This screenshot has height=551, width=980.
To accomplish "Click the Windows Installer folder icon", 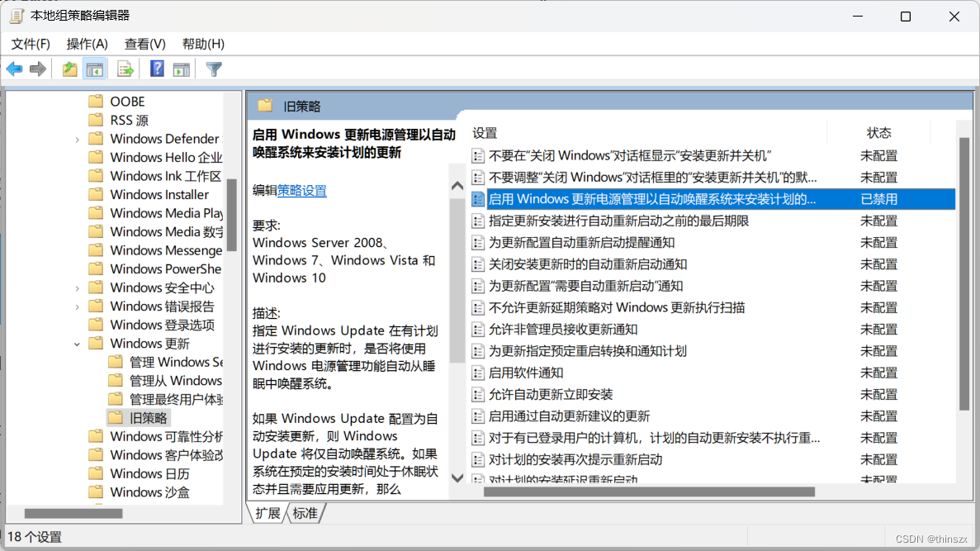I will pyautogui.click(x=96, y=194).
